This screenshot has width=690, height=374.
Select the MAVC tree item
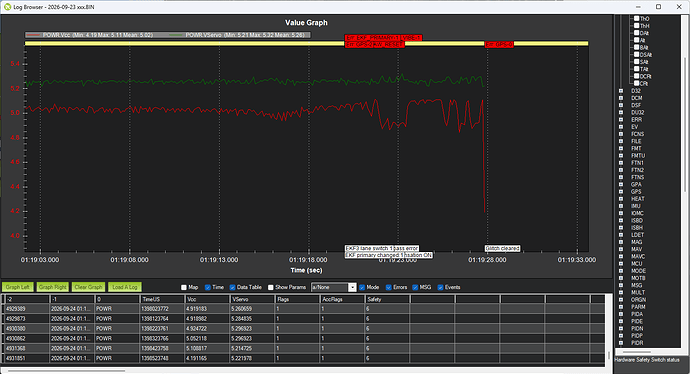(x=638, y=257)
